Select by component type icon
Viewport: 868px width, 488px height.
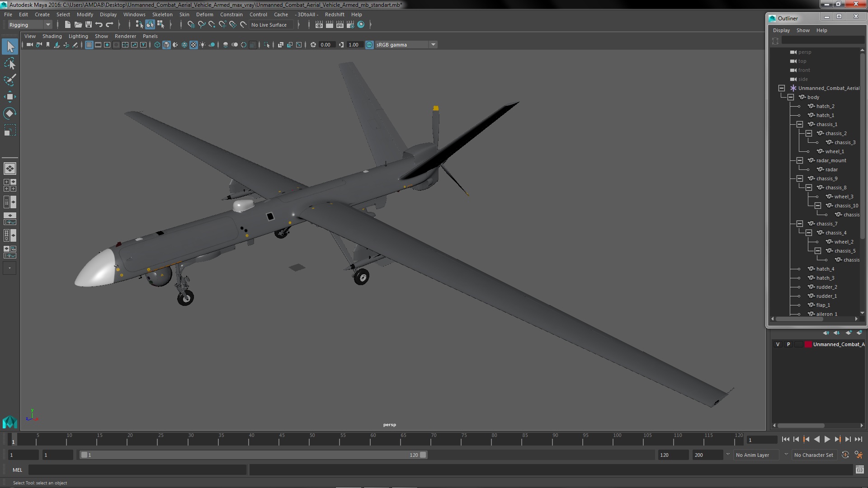point(160,25)
